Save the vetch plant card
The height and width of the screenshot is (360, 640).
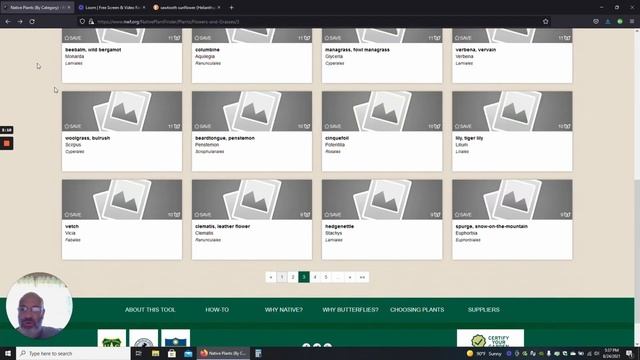(x=73, y=214)
